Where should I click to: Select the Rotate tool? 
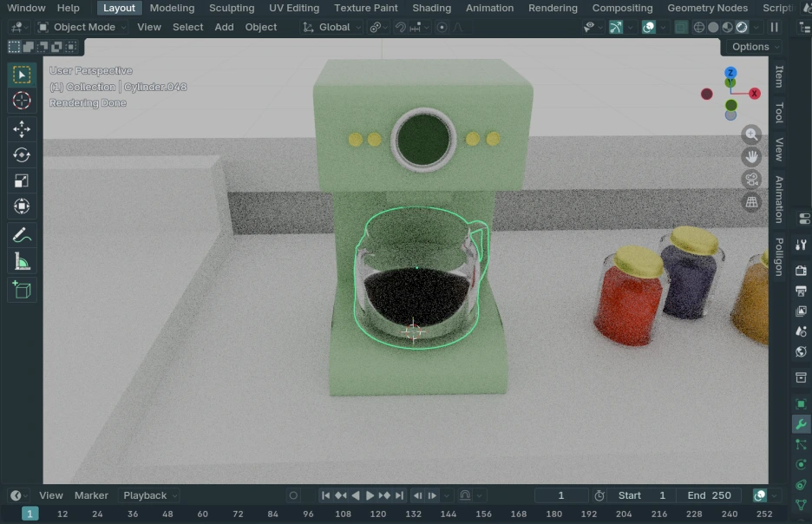22,155
